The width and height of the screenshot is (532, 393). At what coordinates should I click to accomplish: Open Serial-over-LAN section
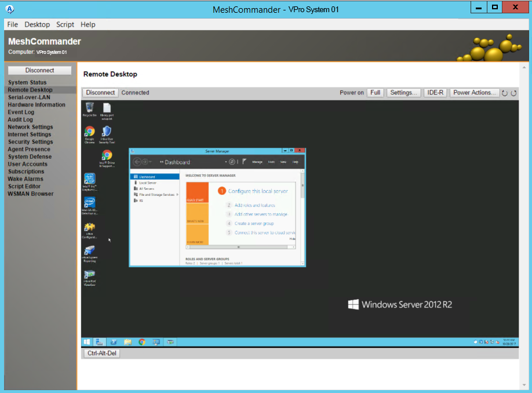click(x=29, y=97)
